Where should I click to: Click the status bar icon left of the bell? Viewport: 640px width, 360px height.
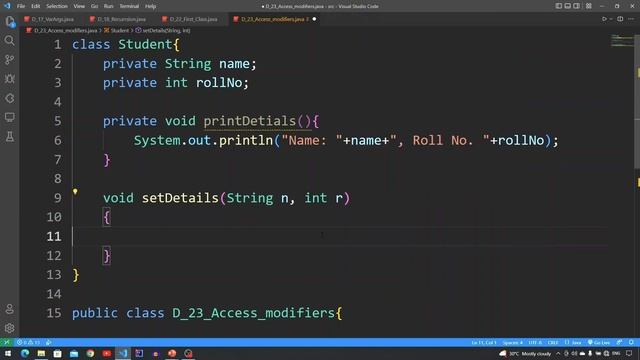tap(620, 342)
